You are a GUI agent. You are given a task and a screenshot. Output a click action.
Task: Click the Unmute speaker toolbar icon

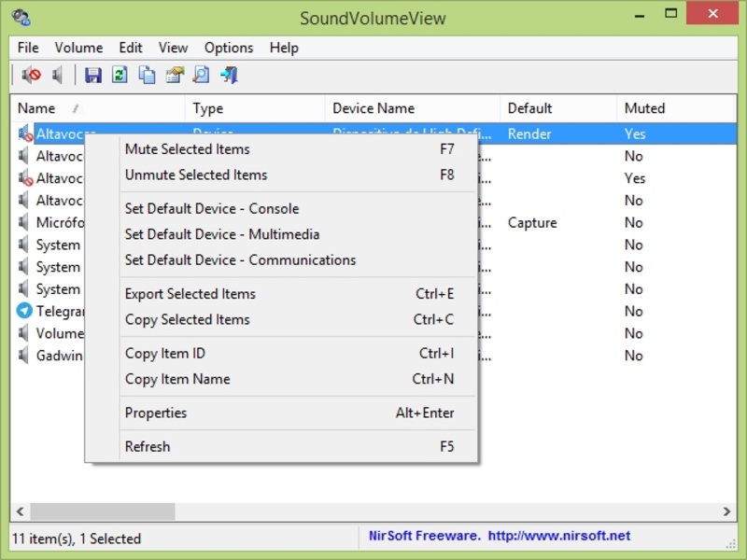tap(58, 75)
